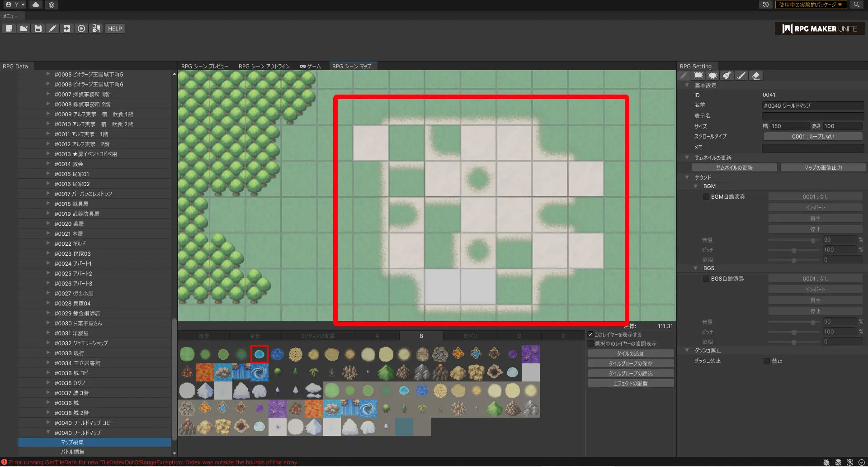
Task: Collapse the サウンド section
Action: click(687, 177)
